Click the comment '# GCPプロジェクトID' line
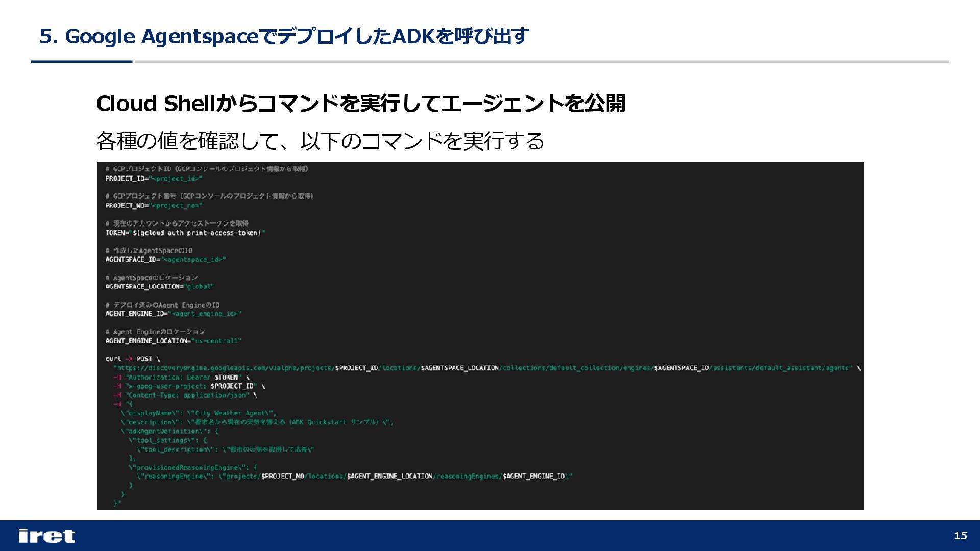Screen dimensions: 980x551 point(207,169)
